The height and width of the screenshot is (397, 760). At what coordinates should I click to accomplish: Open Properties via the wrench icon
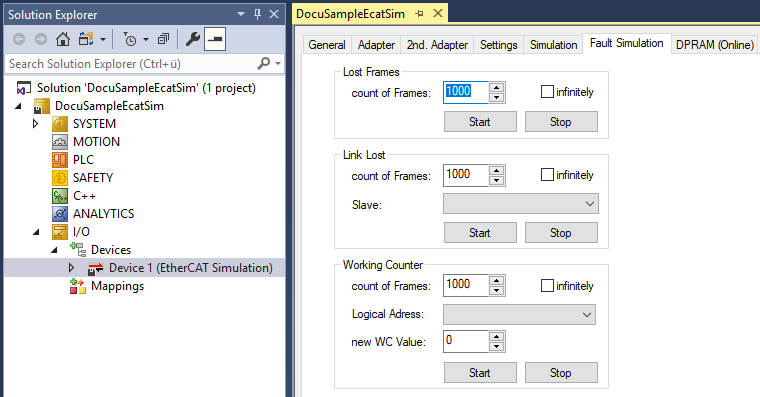192,39
